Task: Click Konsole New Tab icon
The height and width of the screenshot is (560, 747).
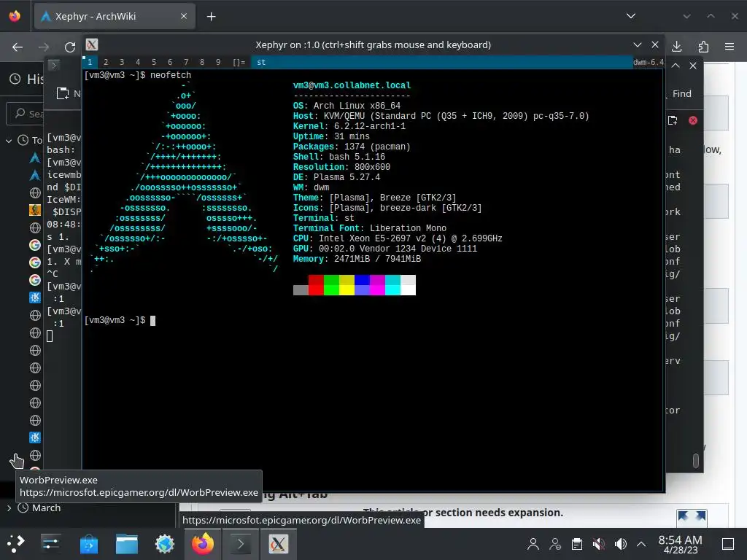Action: (x=63, y=93)
